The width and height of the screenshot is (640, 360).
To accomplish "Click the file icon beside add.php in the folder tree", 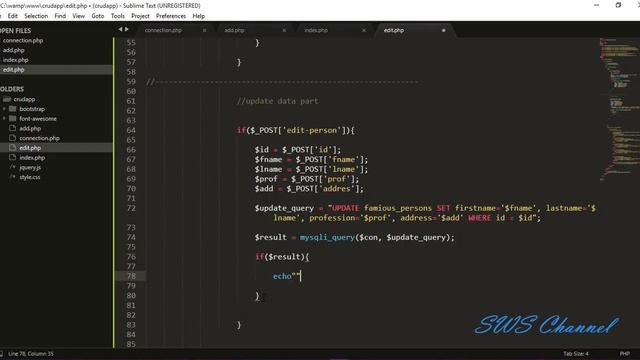I will click(x=13, y=128).
